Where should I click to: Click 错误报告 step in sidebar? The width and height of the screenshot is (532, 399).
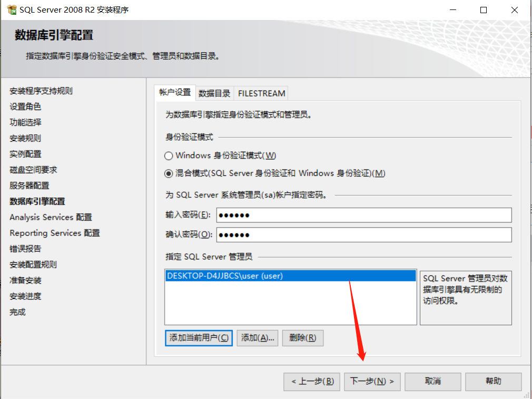(x=25, y=249)
